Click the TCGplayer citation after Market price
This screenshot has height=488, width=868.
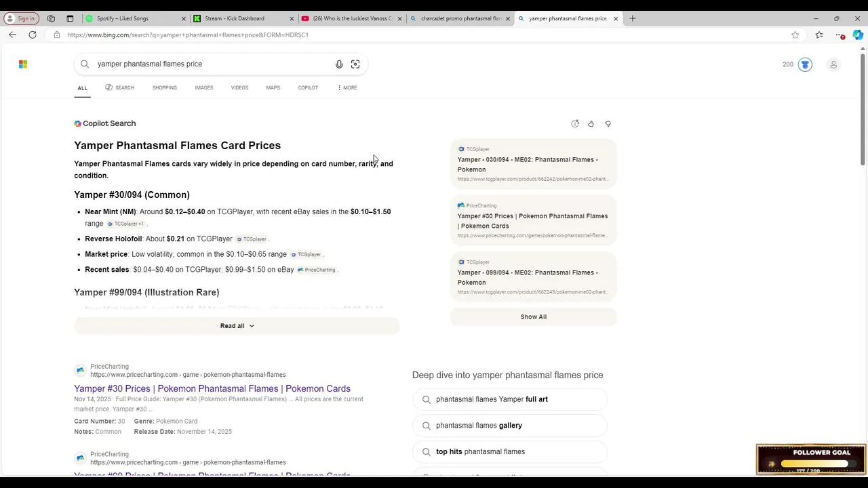click(307, 255)
